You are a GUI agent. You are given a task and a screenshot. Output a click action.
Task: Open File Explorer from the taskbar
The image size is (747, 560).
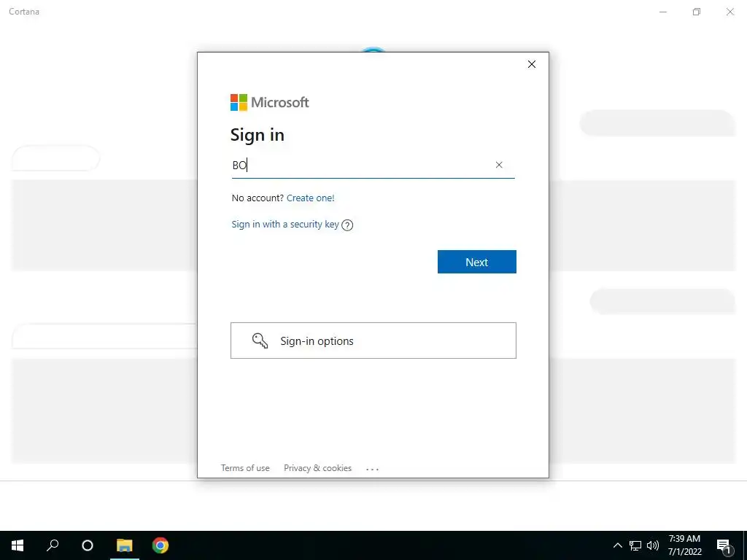(124, 545)
